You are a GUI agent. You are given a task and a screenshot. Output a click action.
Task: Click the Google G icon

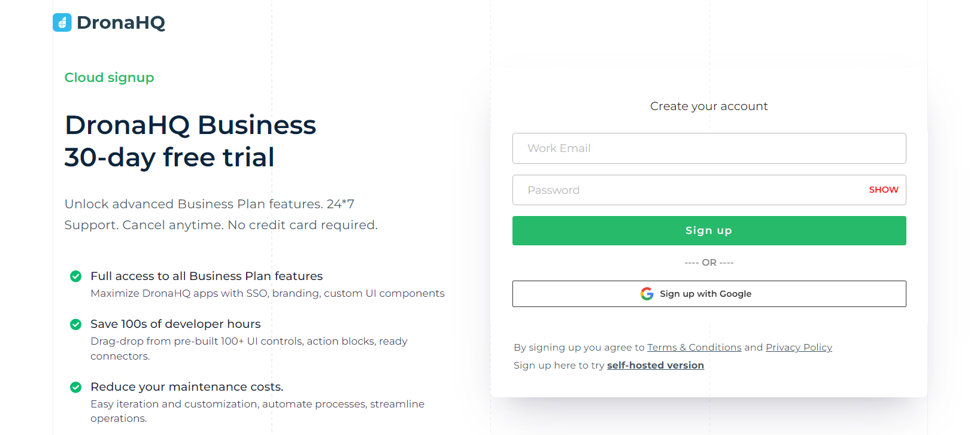click(x=647, y=293)
